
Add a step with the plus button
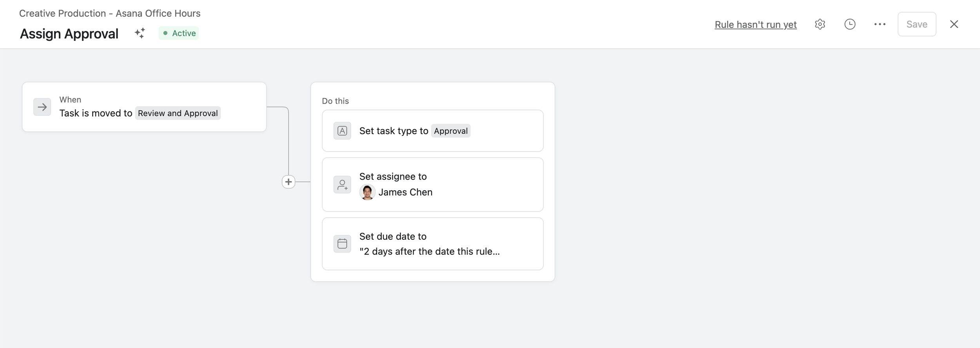tap(289, 182)
